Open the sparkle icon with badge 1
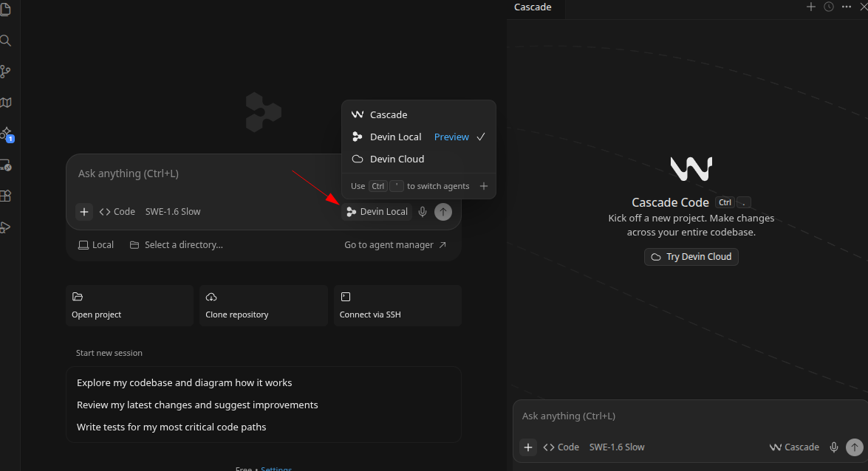This screenshot has height=471, width=868. tap(7, 134)
